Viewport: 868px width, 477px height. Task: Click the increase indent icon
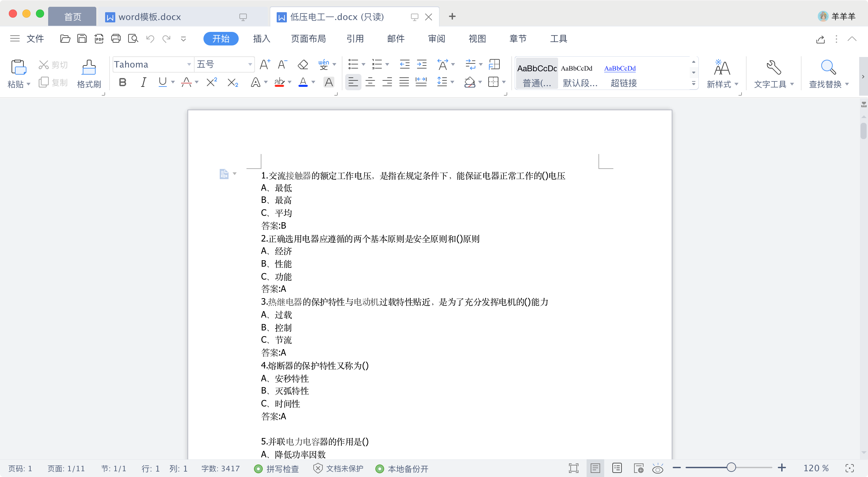click(x=422, y=64)
